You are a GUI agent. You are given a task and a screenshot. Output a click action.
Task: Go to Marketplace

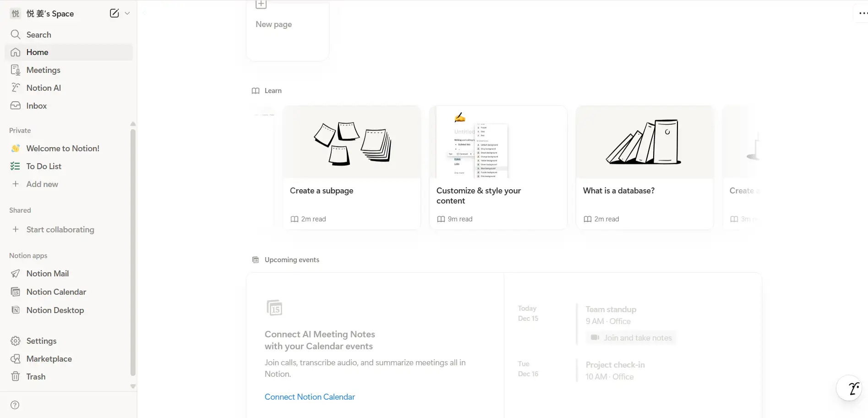[x=49, y=359]
